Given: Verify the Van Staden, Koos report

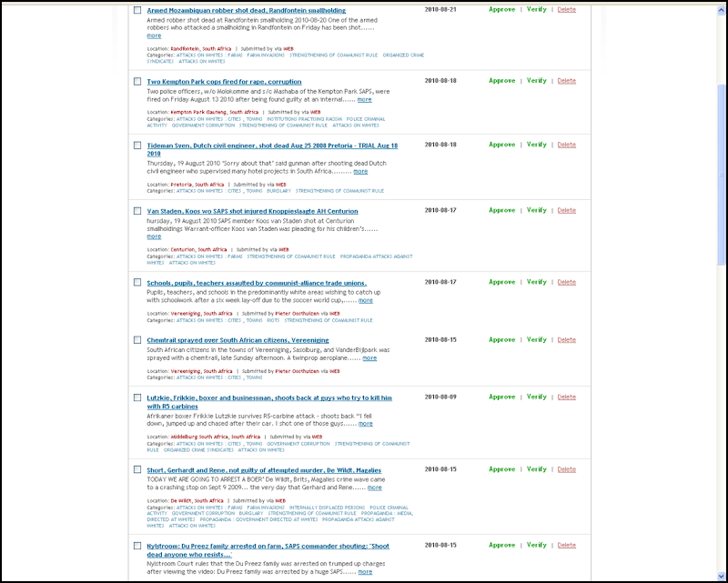Looking at the screenshot, I should [x=537, y=210].
